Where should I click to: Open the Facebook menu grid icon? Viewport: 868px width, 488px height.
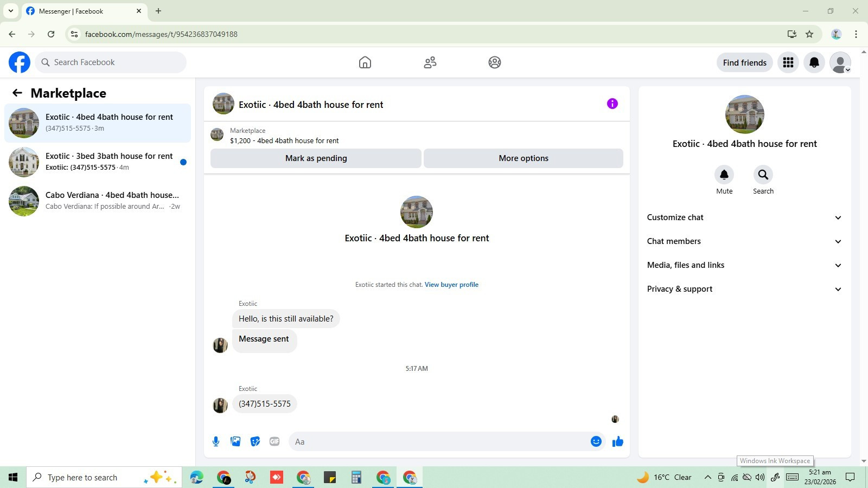pos(788,62)
